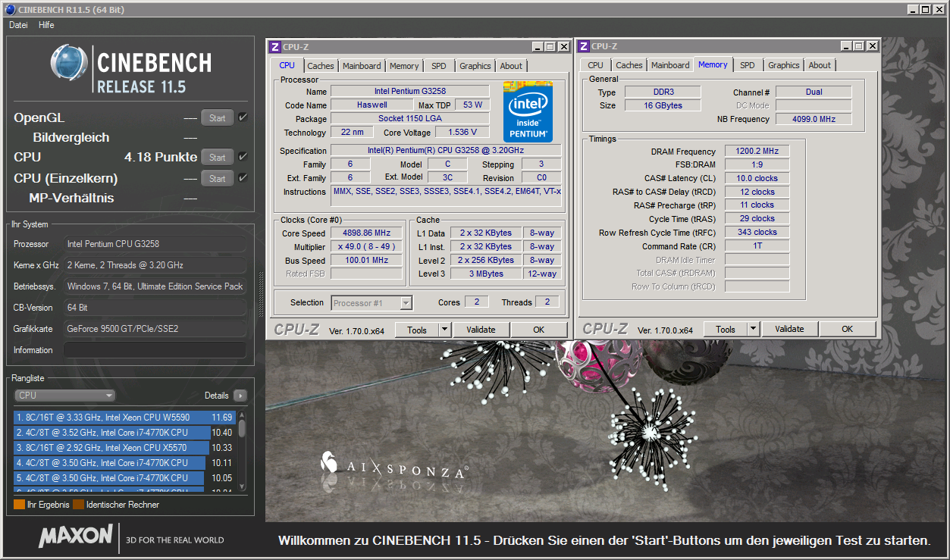
Task: Switch to Mainboard tab in left CPU-Z
Action: (362, 66)
